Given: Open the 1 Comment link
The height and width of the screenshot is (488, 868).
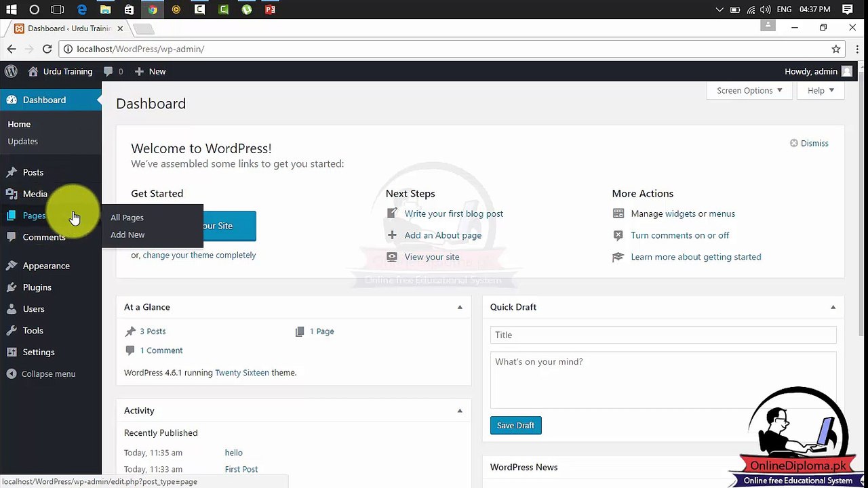Looking at the screenshot, I should click(x=161, y=350).
